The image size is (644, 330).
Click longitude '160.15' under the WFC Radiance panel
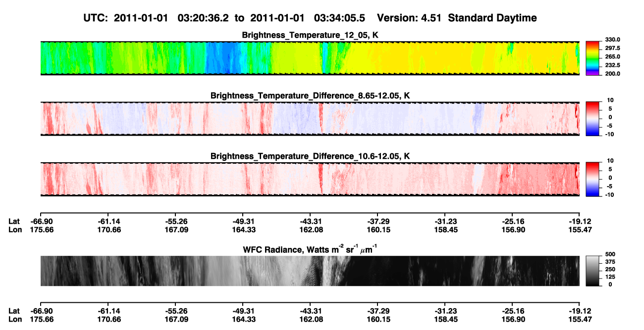pyautogui.click(x=377, y=319)
